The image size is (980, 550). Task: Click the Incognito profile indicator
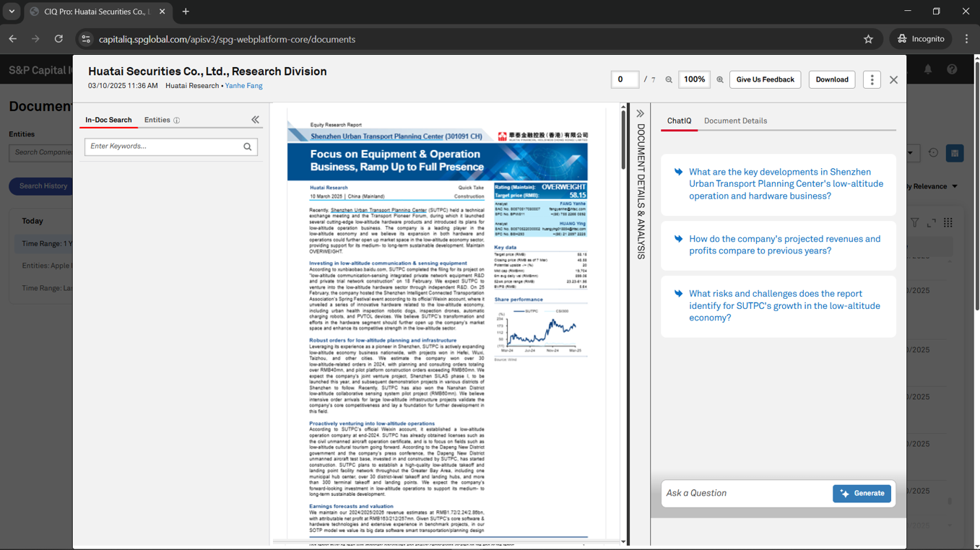click(921, 39)
